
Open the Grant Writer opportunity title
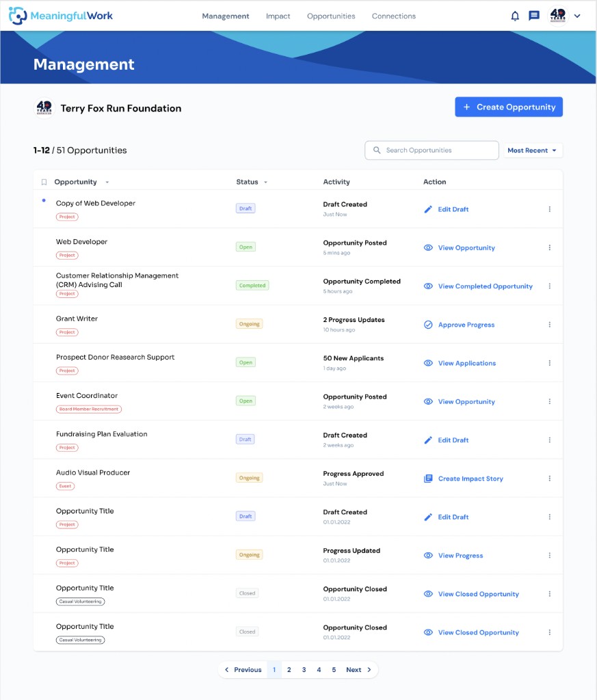(x=77, y=319)
